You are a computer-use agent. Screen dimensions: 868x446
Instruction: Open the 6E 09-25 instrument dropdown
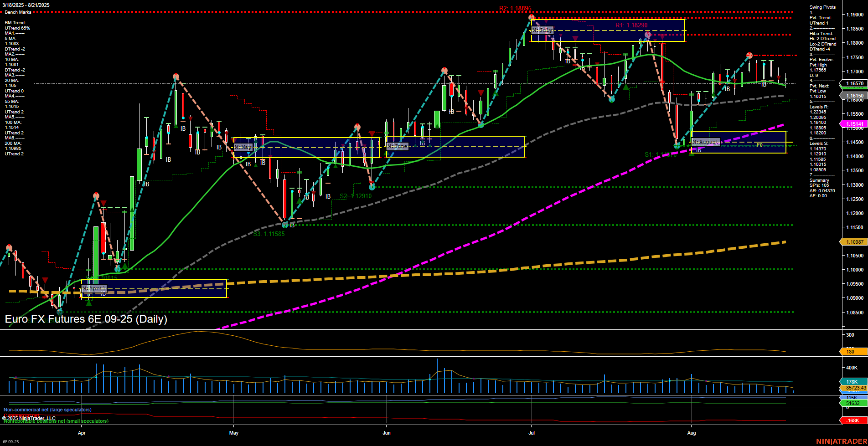coord(10,442)
